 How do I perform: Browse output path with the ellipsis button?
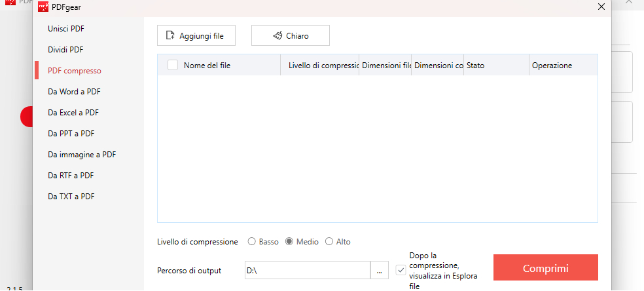380,271
